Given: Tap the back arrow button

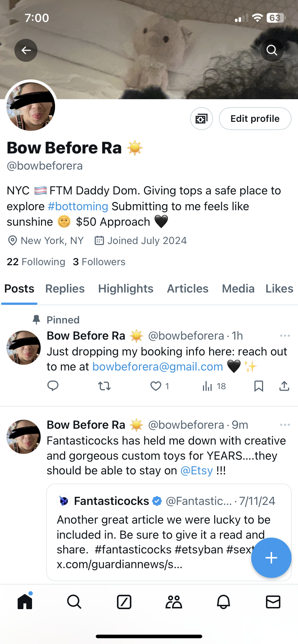Looking at the screenshot, I should coord(26,50).
